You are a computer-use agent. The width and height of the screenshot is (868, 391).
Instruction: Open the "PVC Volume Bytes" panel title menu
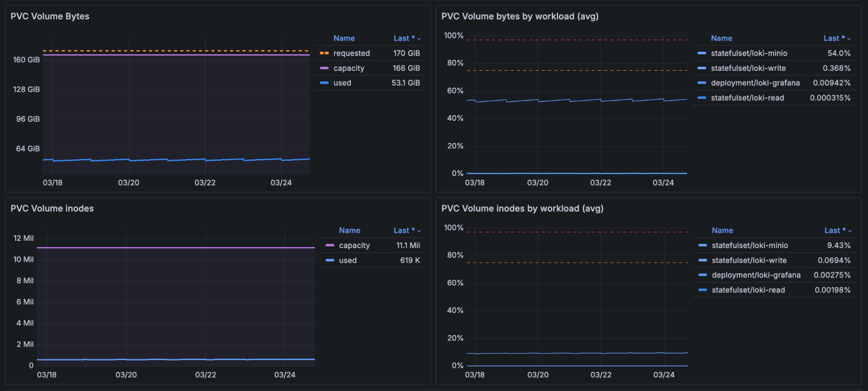[50, 17]
